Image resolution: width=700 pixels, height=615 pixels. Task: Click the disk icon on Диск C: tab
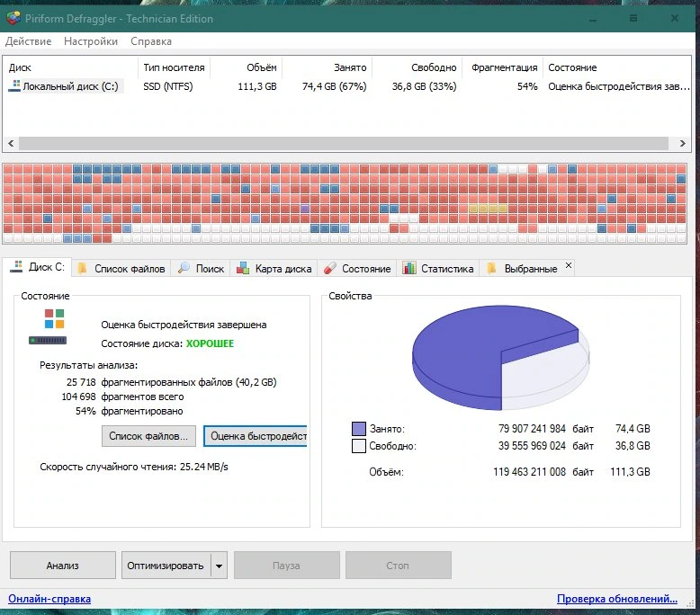(x=16, y=267)
